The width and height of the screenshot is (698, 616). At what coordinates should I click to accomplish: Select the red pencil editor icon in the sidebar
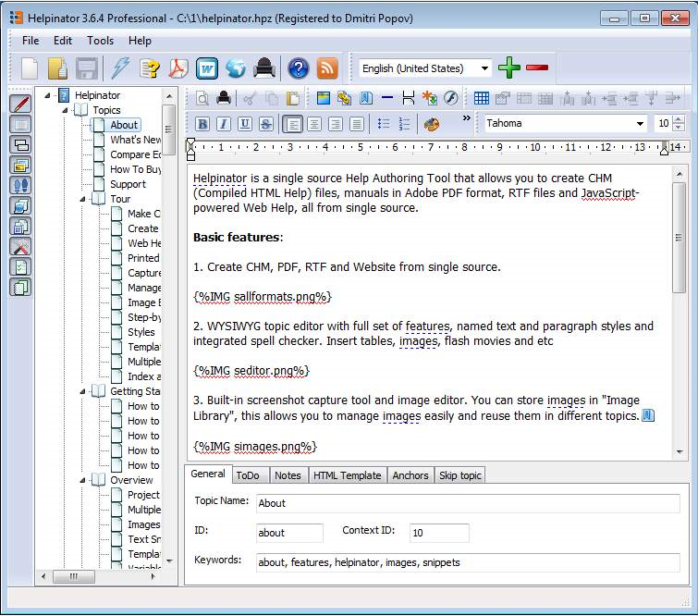click(x=20, y=105)
